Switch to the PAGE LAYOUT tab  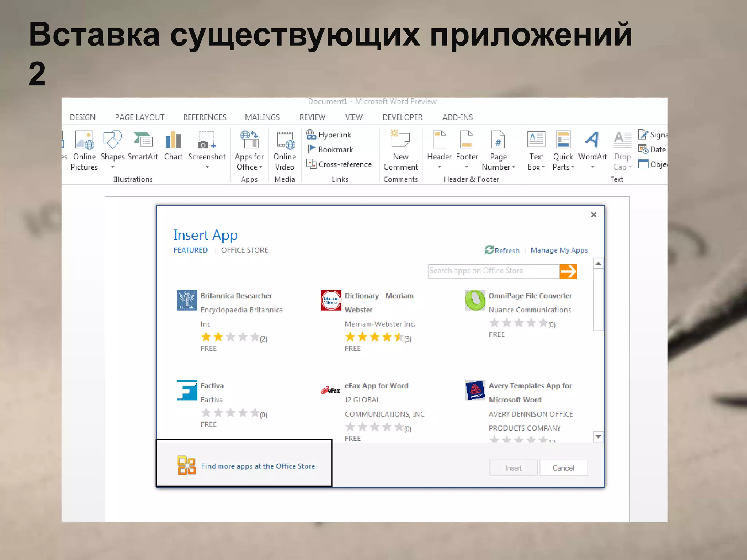pos(140,117)
